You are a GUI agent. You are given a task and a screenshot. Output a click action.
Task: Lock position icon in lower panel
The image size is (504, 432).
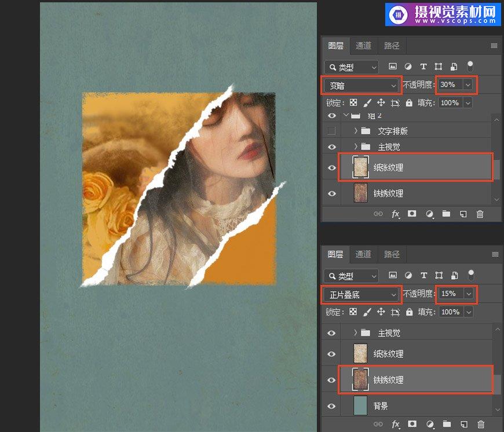click(x=381, y=312)
